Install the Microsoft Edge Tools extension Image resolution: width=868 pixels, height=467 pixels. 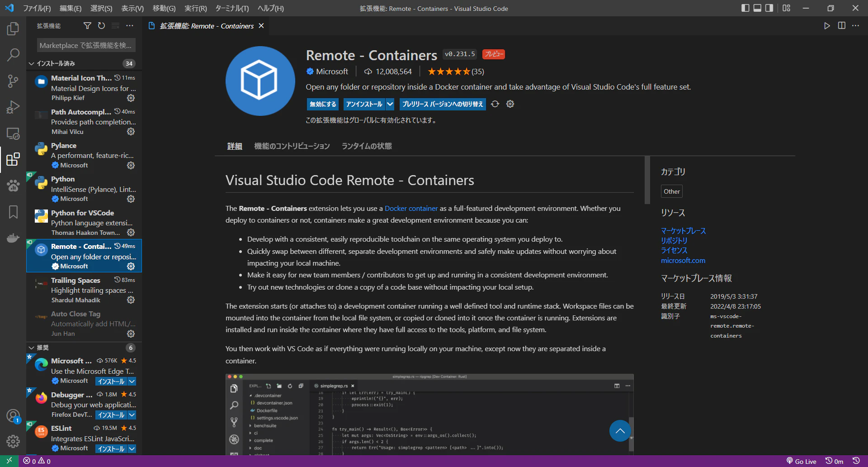click(x=111, y=381)
